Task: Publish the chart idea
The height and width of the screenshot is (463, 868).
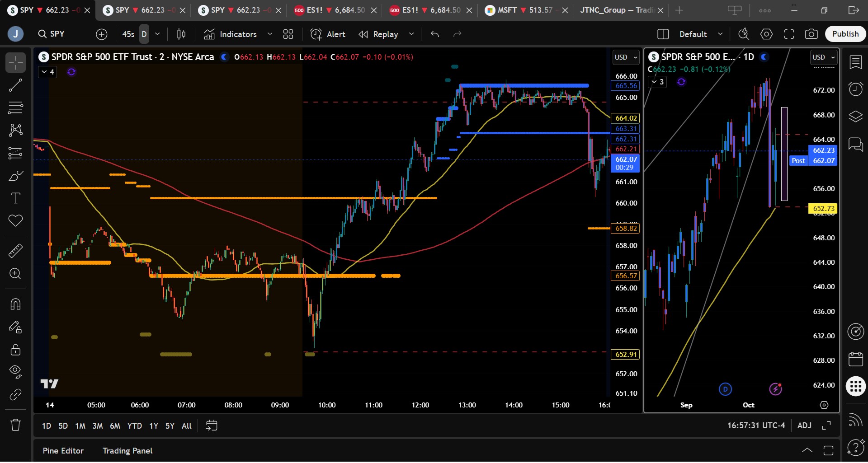Action: [845, 34]
